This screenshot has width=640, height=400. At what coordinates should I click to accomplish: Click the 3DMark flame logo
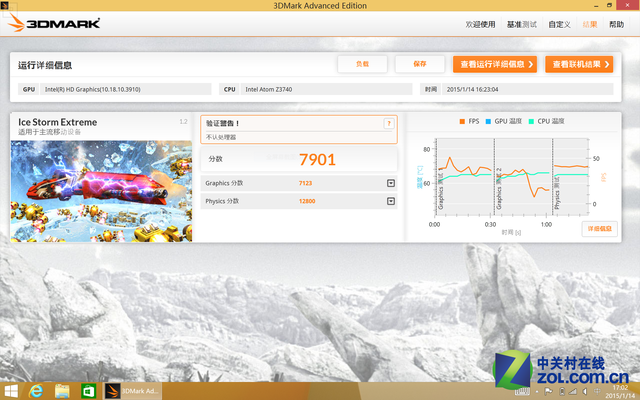[x=16, y=23]
